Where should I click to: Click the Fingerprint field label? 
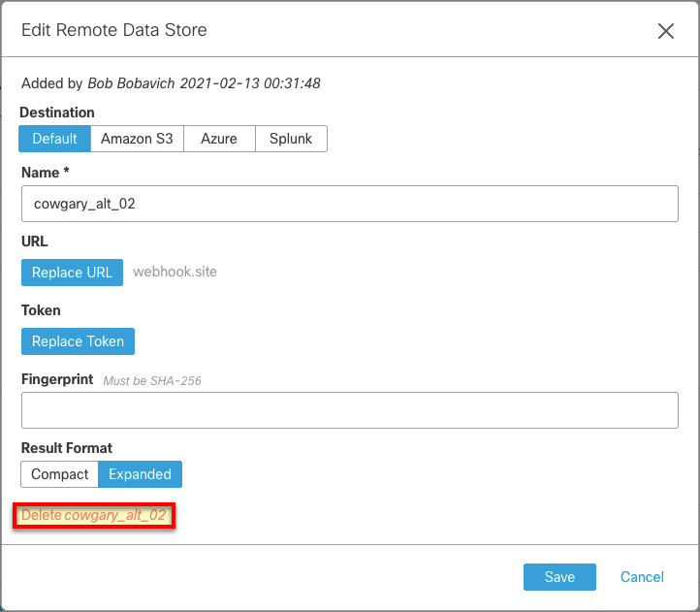click(57, 379)
